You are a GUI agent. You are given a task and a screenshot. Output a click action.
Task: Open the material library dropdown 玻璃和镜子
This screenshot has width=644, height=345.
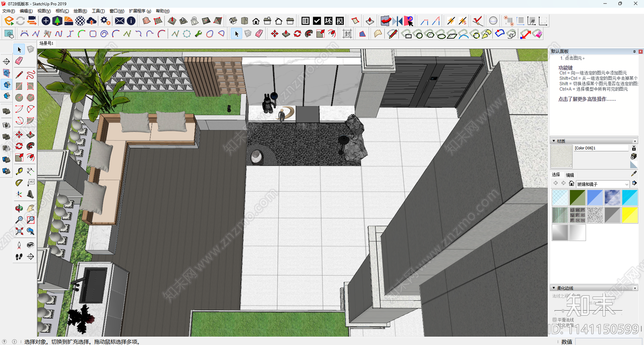pyautogui.click(x=603, y=184)
